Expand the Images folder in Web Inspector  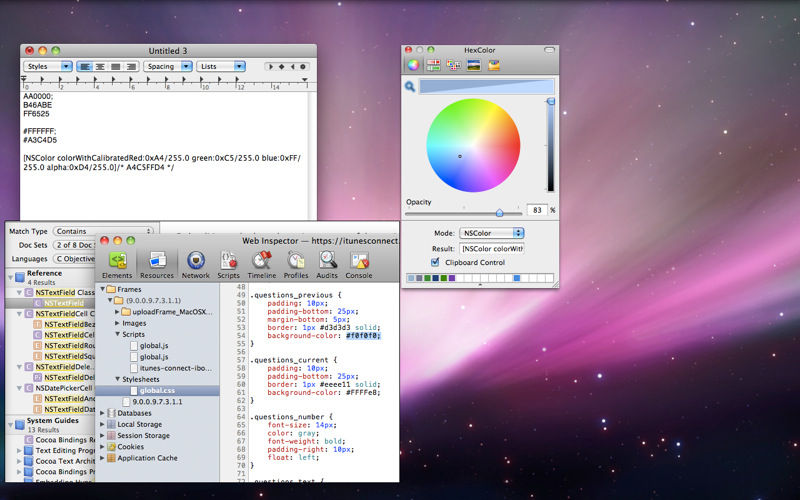[117, 323]
